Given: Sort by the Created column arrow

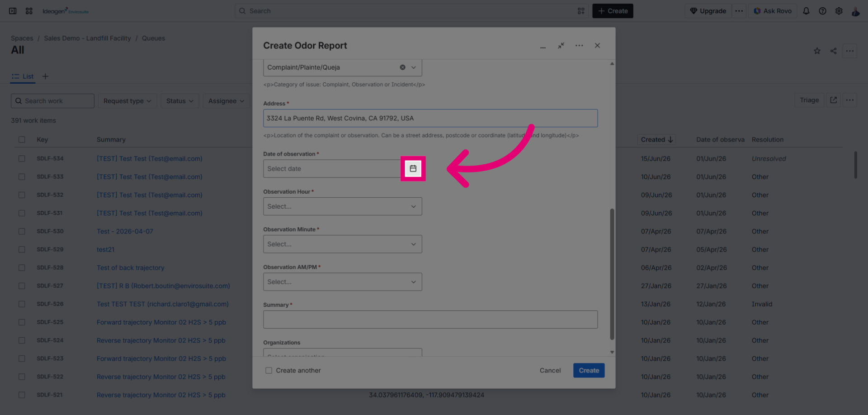Looking at the screenshot, I should click(670, 139).
